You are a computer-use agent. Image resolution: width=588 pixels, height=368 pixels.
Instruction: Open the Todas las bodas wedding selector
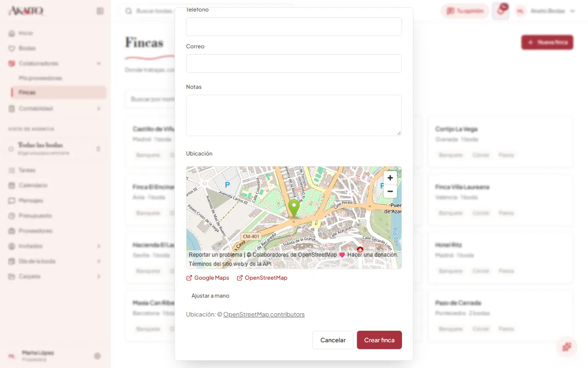[55, 149]
